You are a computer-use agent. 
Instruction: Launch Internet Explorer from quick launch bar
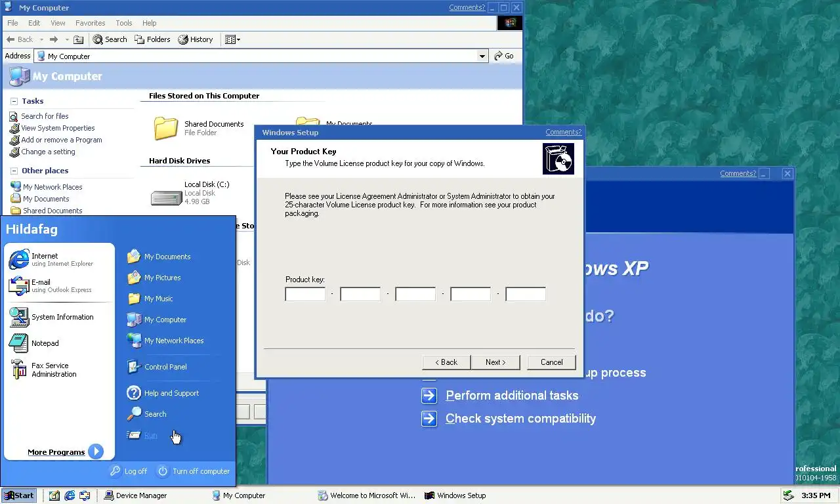pyautogui.click(x=70, y=495)
